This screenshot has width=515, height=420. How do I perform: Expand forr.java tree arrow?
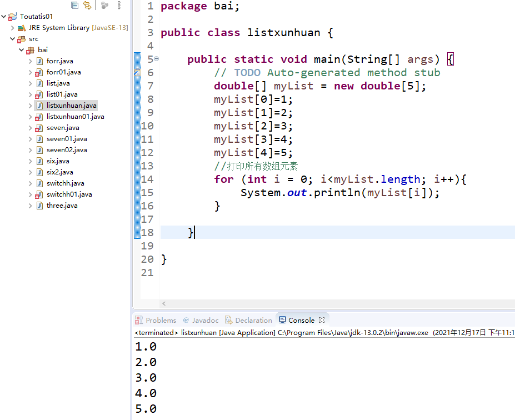(30, 61)
